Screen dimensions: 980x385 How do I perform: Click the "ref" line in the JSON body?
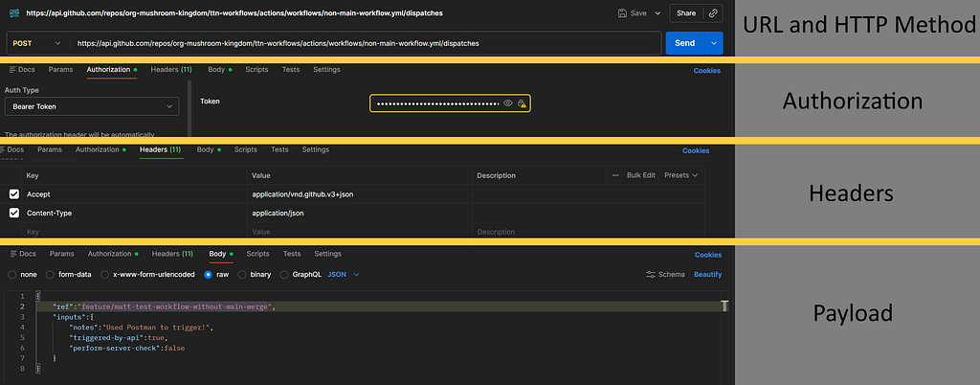pyautogui.click(x=165, y=306)
